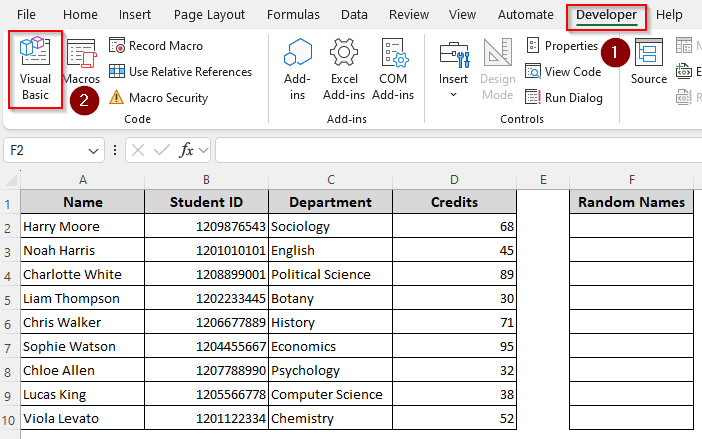Select the cell Liam Thompson

[x=83, y=298]
